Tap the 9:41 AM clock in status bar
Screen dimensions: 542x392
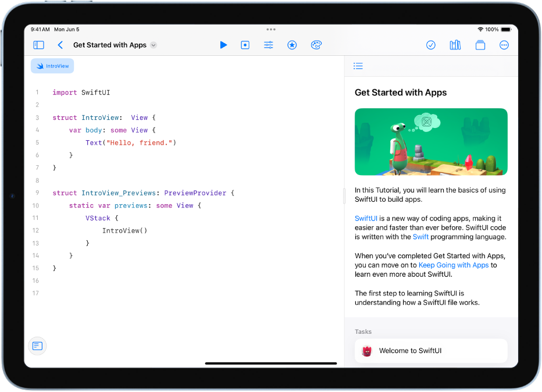[x=40, y=30]
